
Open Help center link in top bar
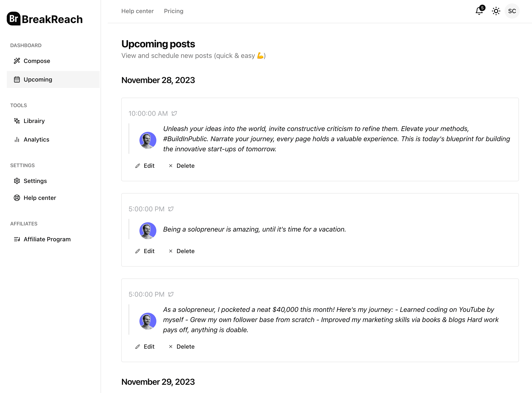click(x=138, y=11)
